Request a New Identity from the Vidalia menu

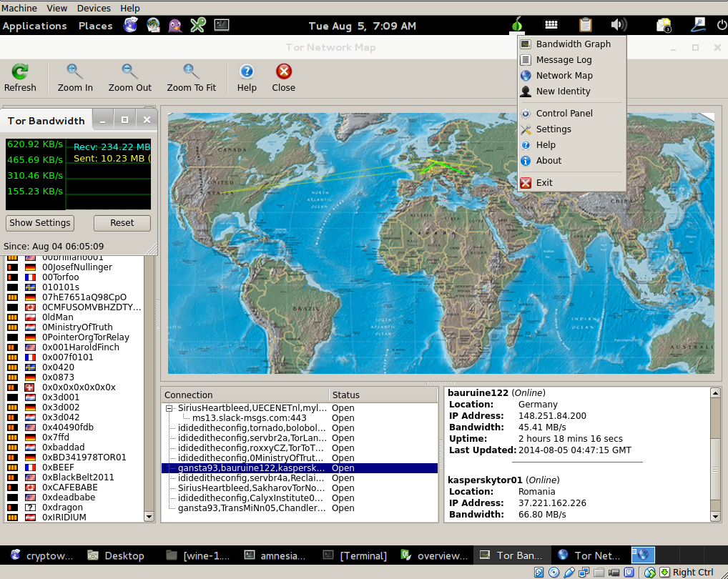click(572, 91)
